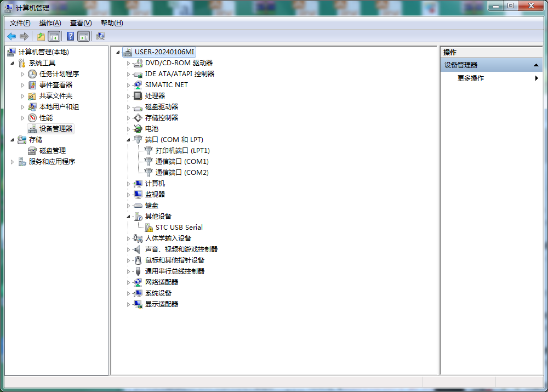
Task: Click the 打印机端口 (LPT1) port icon
Action: [149, 151]
